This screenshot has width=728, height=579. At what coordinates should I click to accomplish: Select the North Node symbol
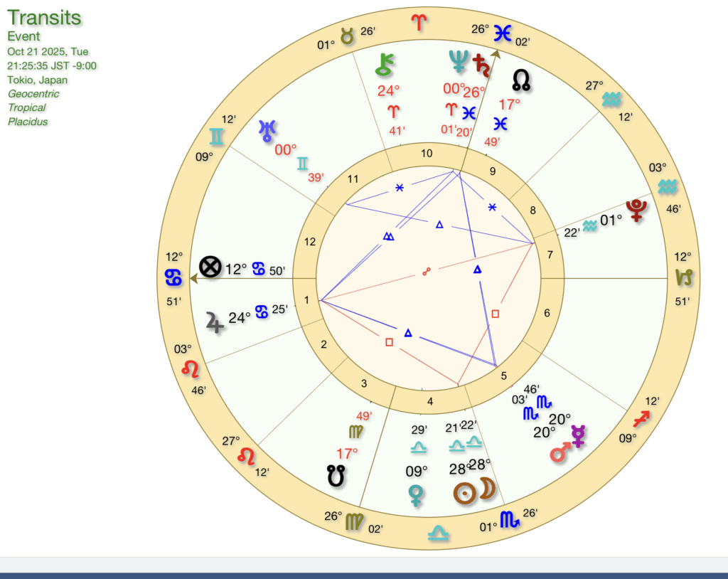pos(521,80)
